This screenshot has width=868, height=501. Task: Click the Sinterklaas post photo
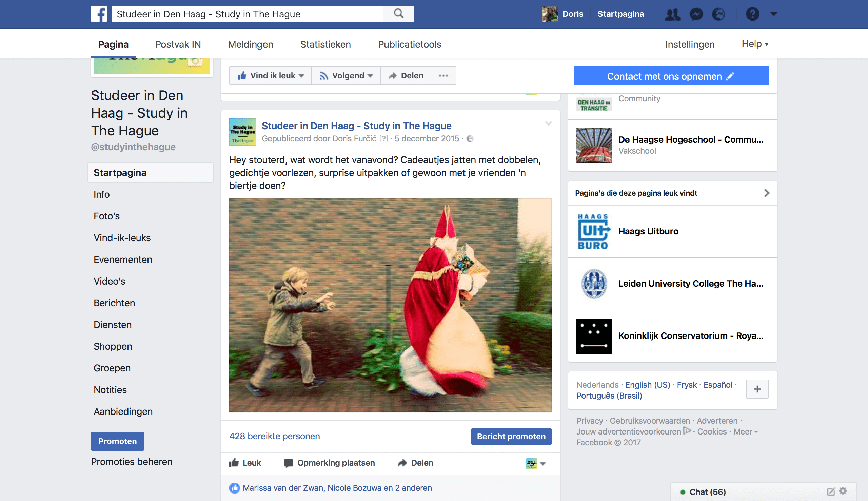[390, 305]
